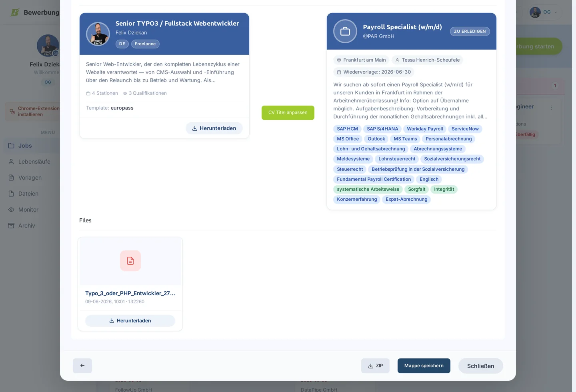Click the Lohnsteuerrecht tag
This screenshot has height=392, width=576.
(397, 159)
